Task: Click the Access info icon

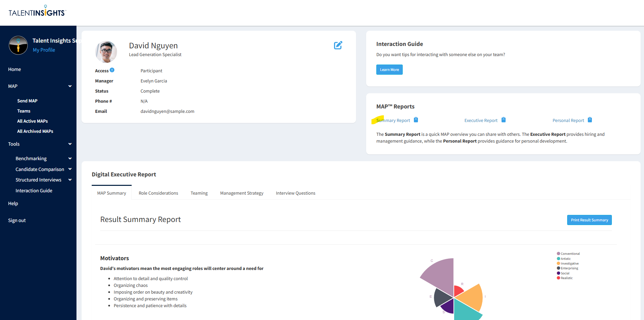Action: point(112,70)
